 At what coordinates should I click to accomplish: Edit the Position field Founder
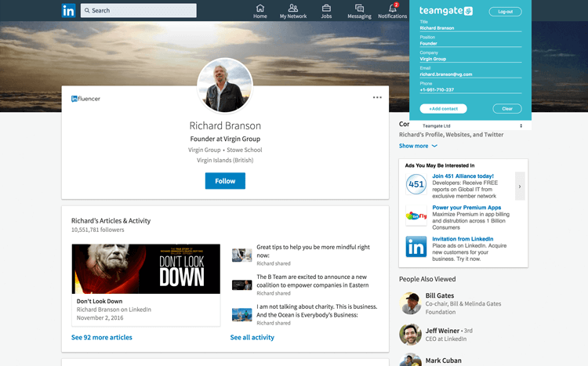[470, 44]
